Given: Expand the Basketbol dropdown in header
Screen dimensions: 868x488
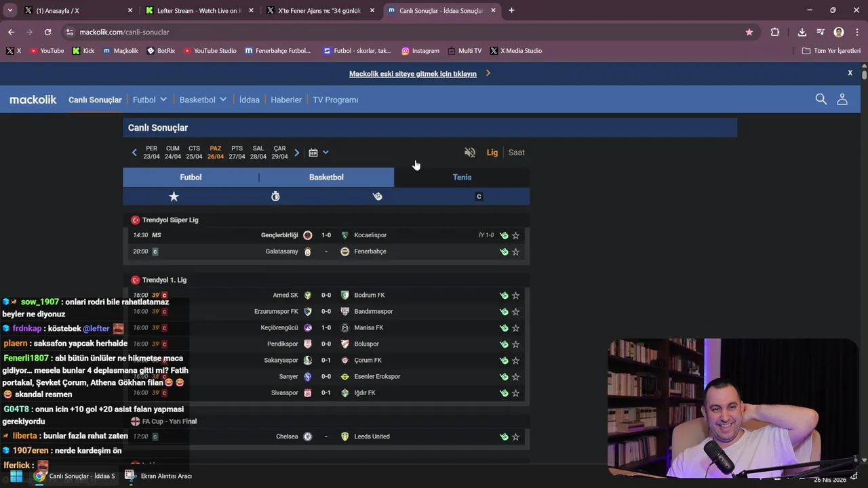Looking at the screenshot, I should 203,100.
